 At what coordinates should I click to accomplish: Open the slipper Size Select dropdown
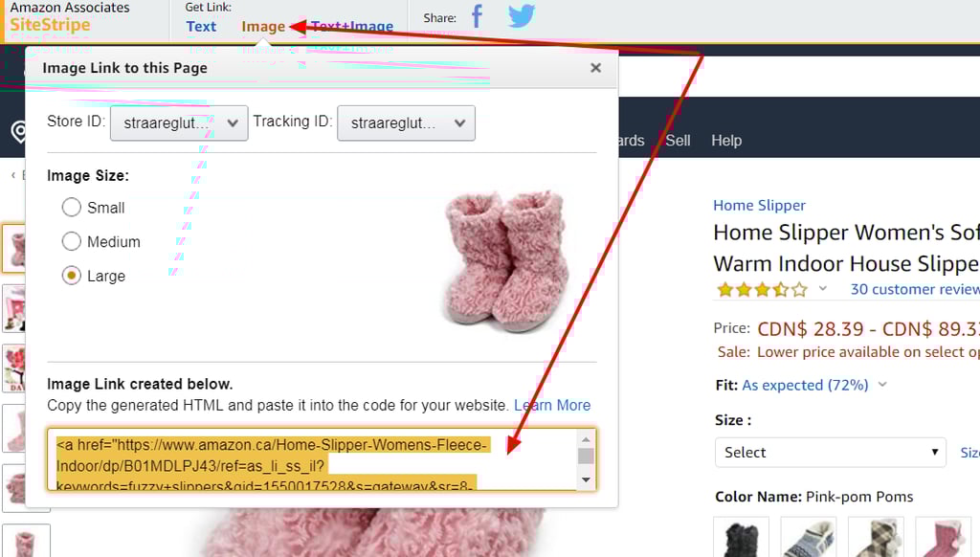pyautogui.click(x=829, y=452)
